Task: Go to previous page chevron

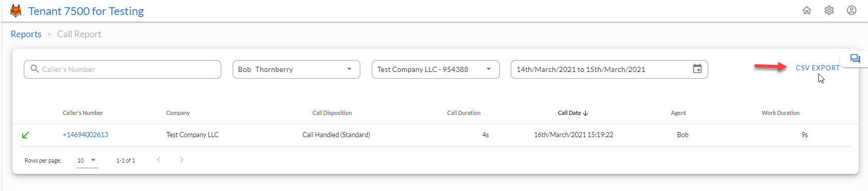Action: point(159,160)
